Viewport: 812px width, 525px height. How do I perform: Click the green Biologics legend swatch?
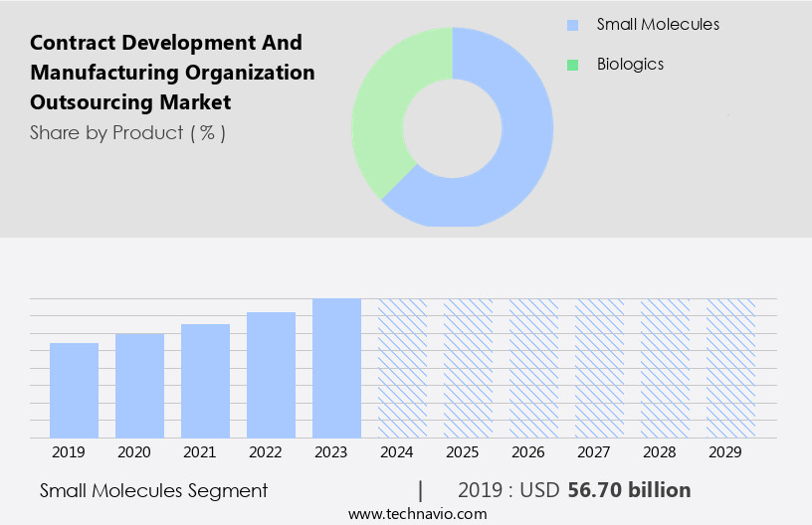pyautogui.click(x=572, y=65)
